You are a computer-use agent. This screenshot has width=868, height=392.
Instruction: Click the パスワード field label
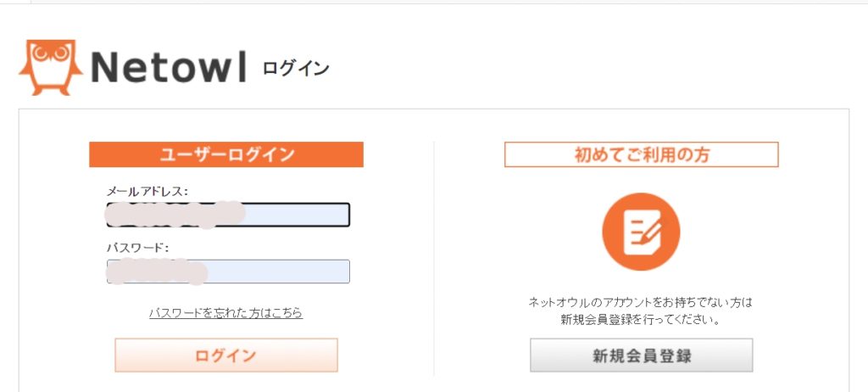(138, 248)
